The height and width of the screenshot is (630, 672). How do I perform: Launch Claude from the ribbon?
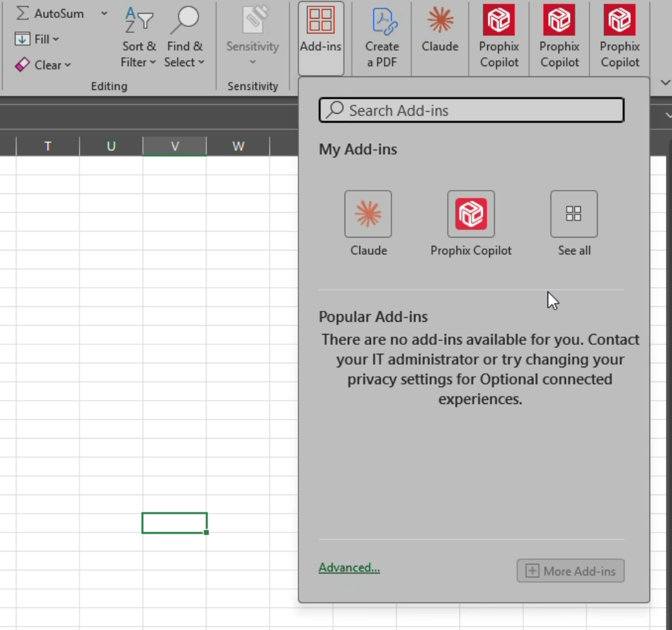tap(440, 30)
